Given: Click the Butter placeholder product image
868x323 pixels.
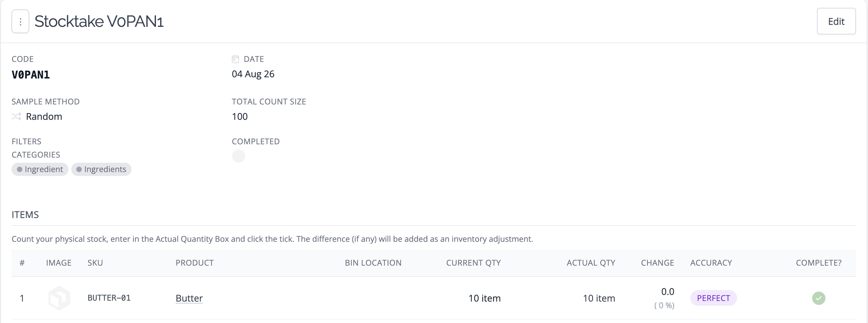Looking at the screenshot, I should (59, 298).
